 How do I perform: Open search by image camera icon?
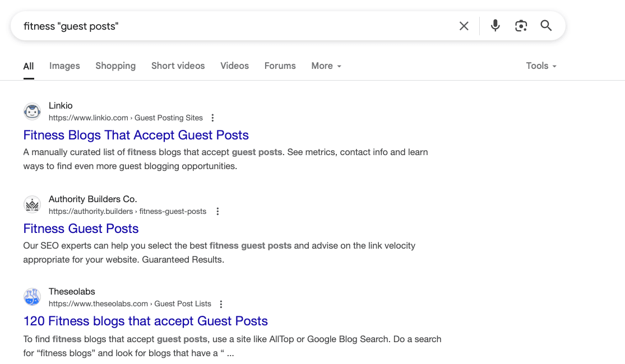pos(521,26)
